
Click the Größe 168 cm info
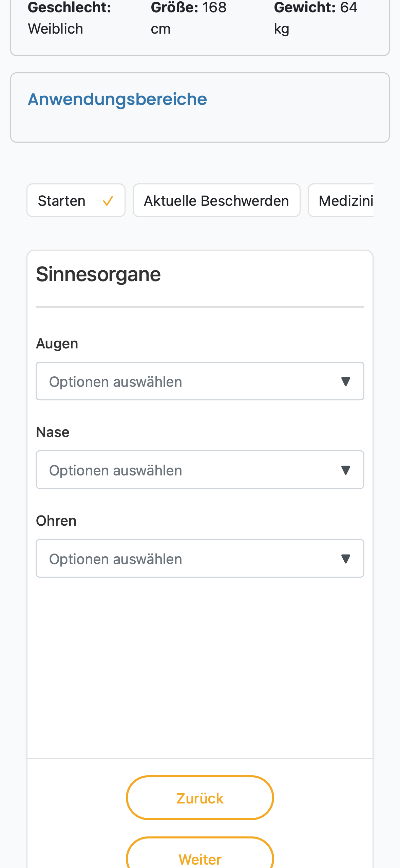coord(189,18)
